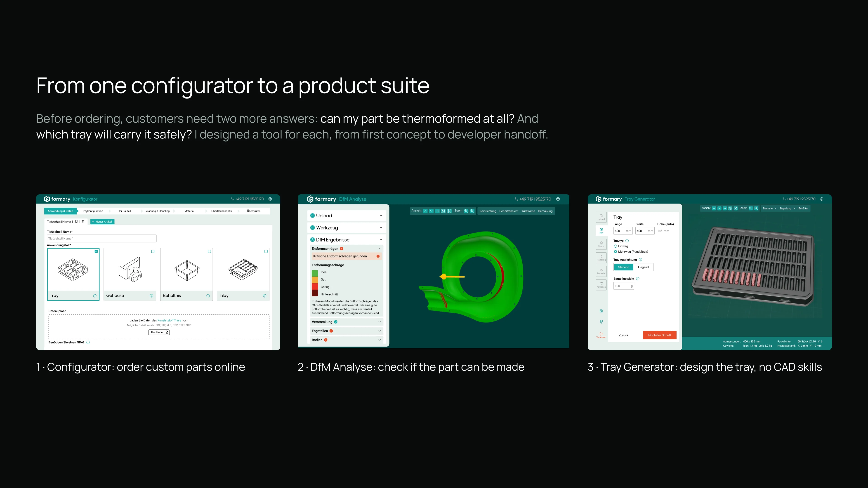Click the zoom-in magnifier in DfM Analyse toolbar

(466, 211)
